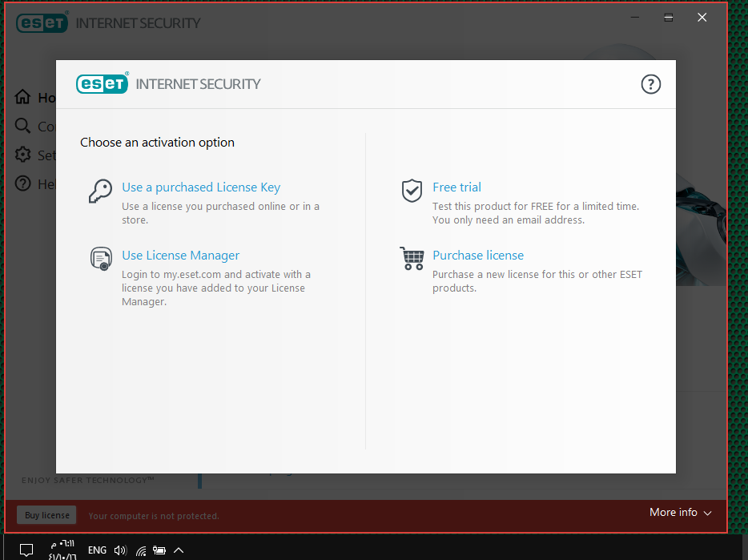Click the ESET logo in activation dialog

[x=102, y=83]
